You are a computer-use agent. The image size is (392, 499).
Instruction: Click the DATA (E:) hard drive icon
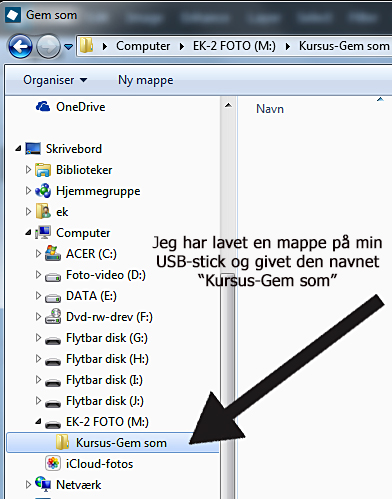click(x=53, y=298)
